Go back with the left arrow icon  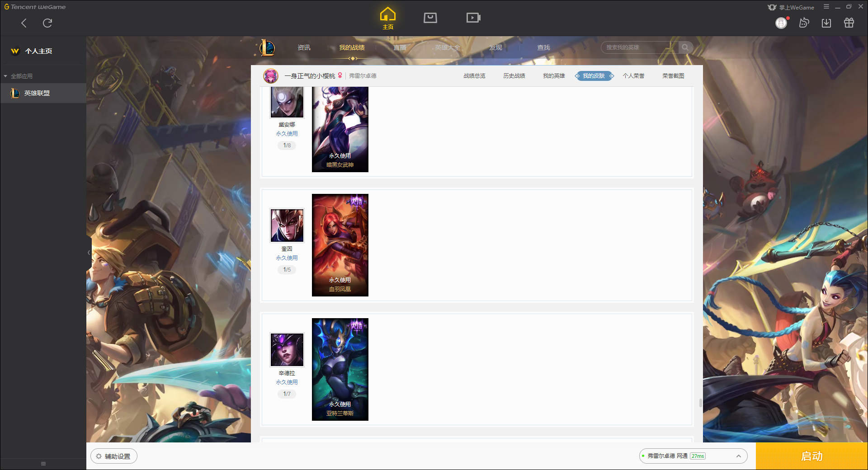pos(24,23)
